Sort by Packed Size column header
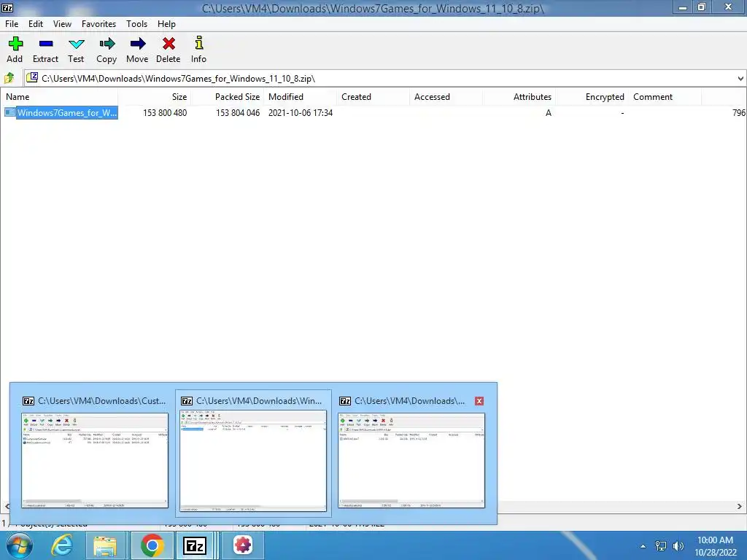Viewport: 747px width, 560px height. coord(228,97)
